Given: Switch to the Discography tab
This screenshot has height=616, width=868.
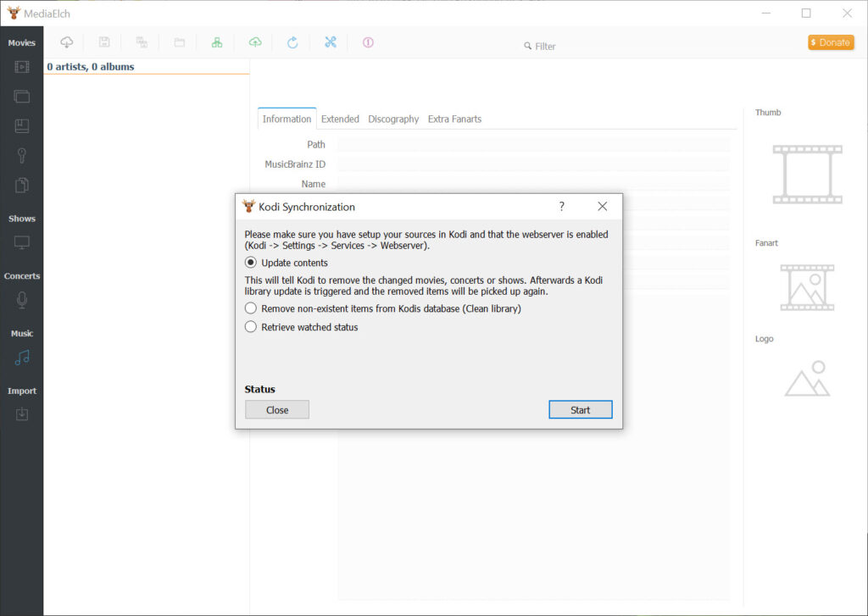Looking at the screenshot, I should click(x=393, y=119).
